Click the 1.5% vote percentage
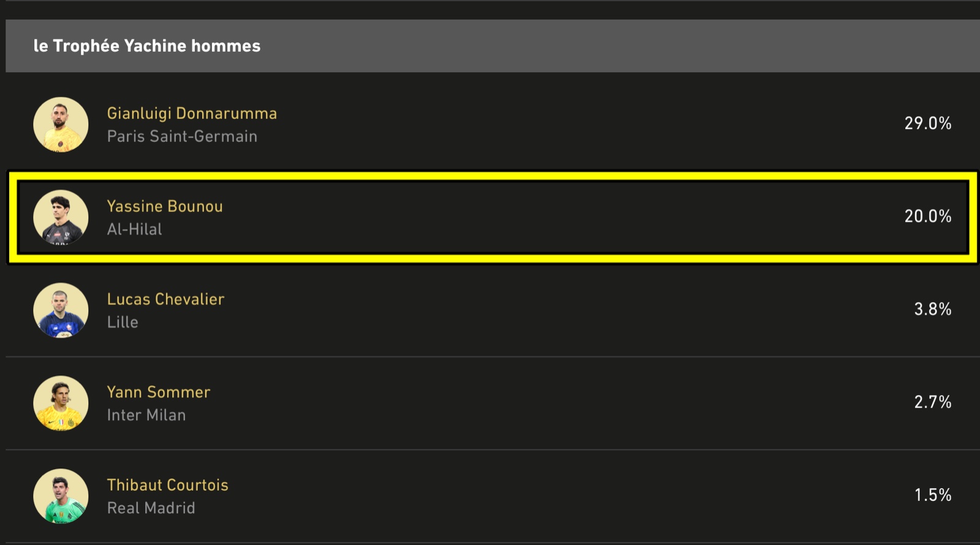This screenshot has height=545, width=980. click(x=932, y=495)
